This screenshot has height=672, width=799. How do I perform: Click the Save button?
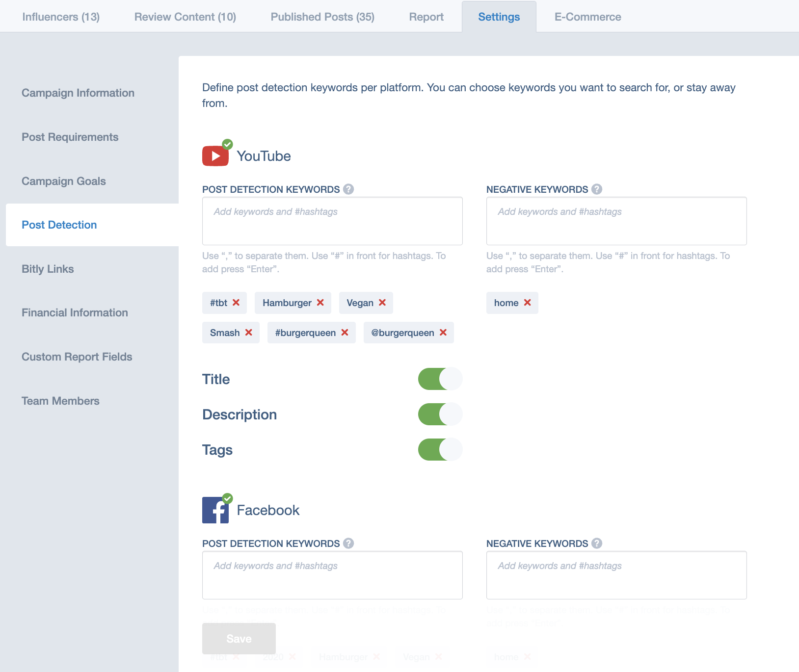click(x=239, y=639)
